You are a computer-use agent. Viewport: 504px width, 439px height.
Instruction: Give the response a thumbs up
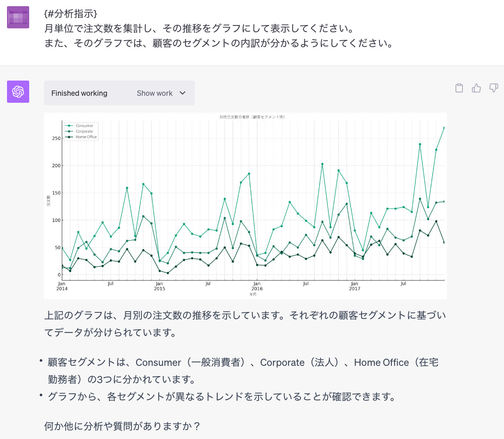pos(476,88)
